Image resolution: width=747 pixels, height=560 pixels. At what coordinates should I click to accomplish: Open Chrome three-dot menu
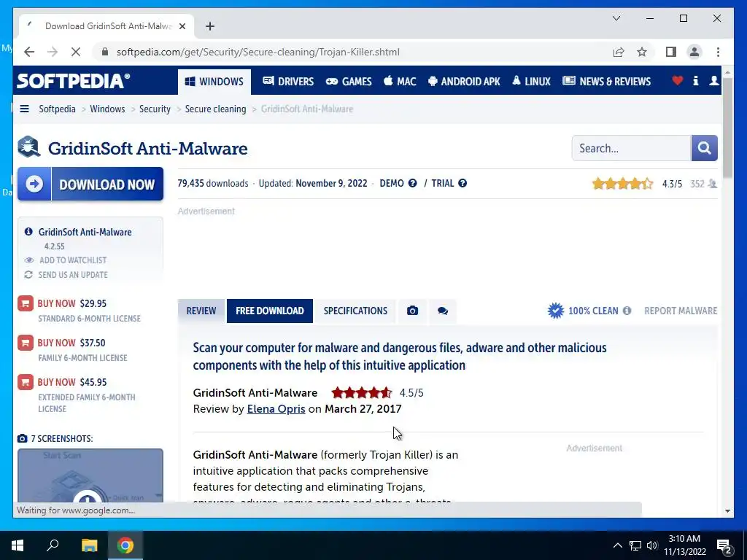718,52
